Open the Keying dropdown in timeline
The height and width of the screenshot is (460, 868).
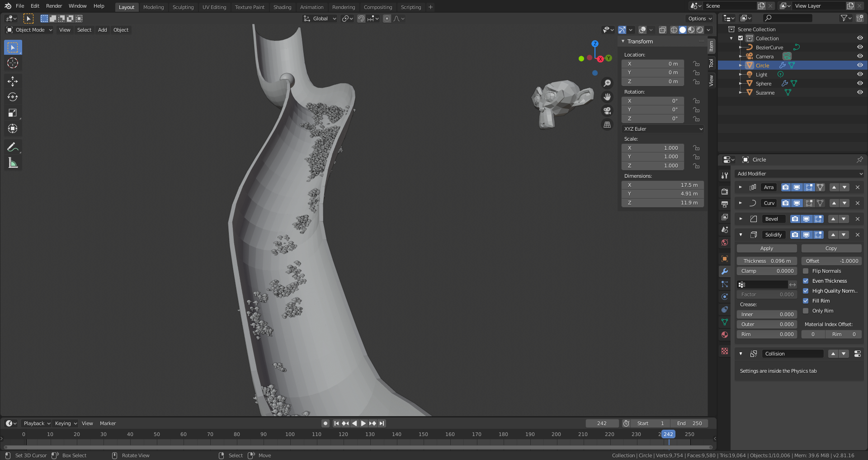pos(66,423)
